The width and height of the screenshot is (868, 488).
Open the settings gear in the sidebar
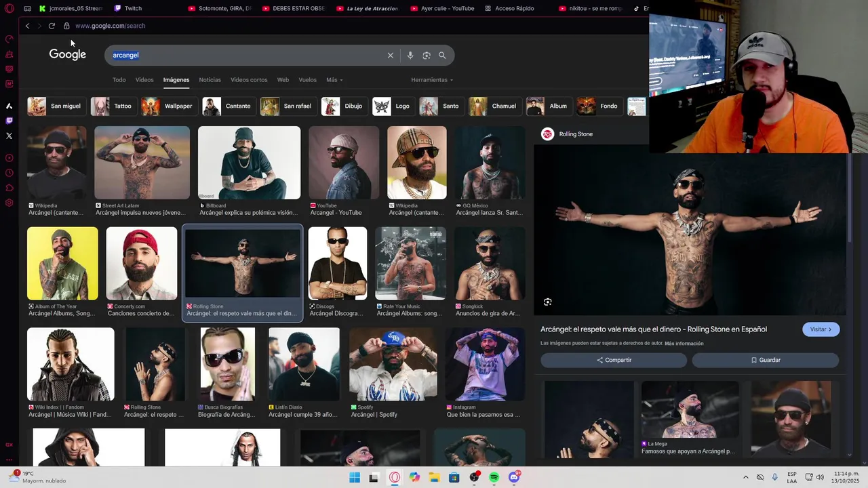click(9, 203)
